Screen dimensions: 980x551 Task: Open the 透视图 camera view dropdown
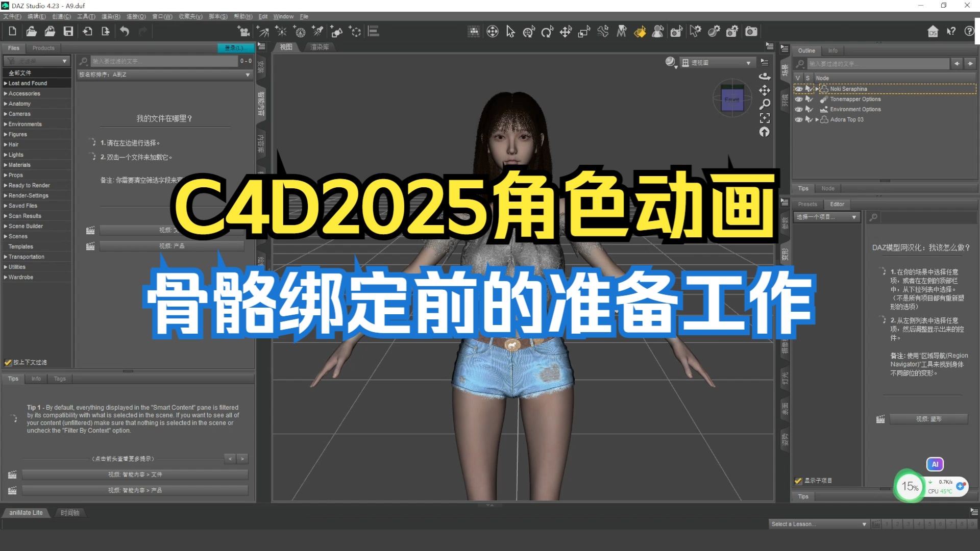point(717,62)
